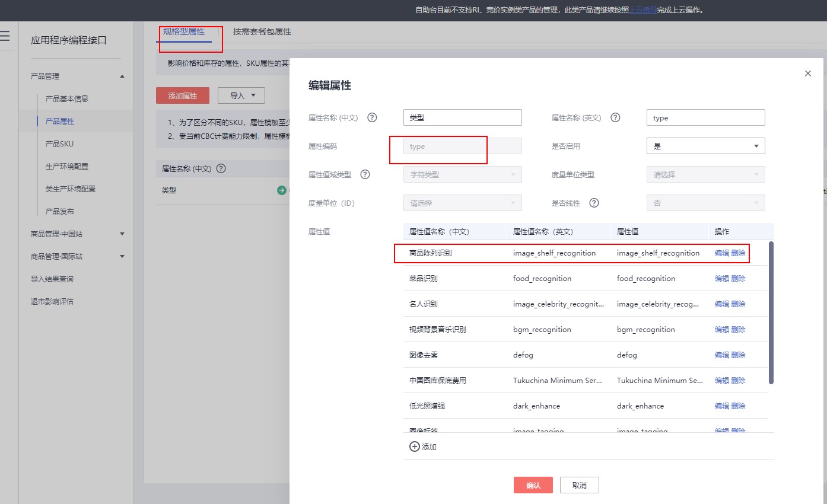The height and width of the screenshot is (504, 827).
Task: Click the 上云指导 link in the banner
Action: [643, 10]
